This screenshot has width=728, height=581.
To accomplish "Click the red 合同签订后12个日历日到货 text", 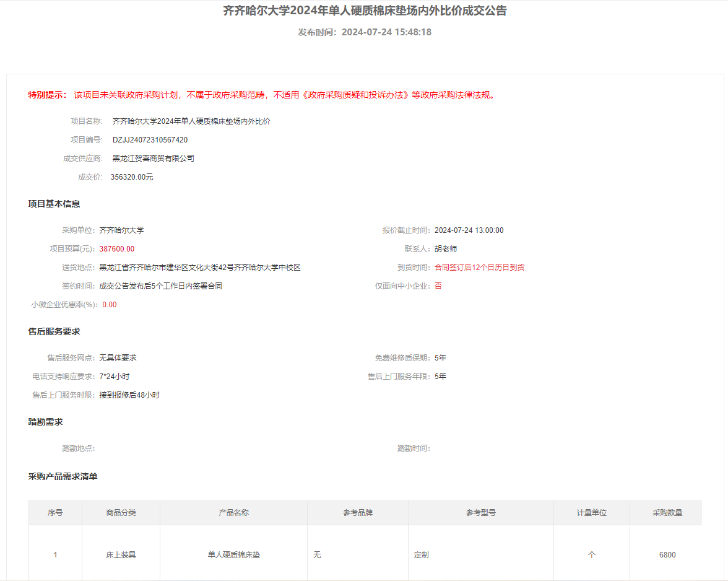I will point(479,268).
